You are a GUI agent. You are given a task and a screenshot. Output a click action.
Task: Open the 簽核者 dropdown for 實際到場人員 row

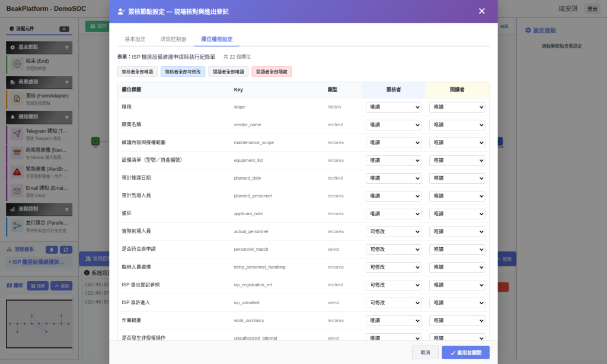394,232
